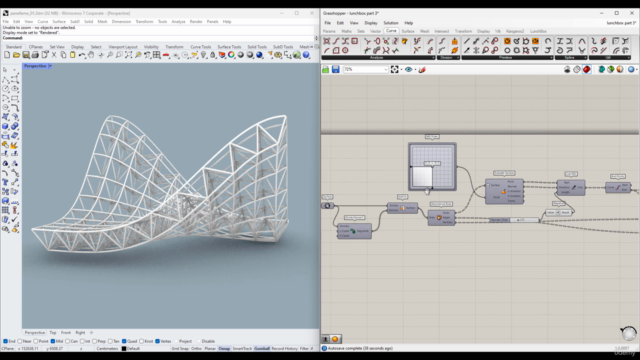The image size is (640, 360).
Task: Open the Rhino Analyze menu
Action: [x=178, y=22]
